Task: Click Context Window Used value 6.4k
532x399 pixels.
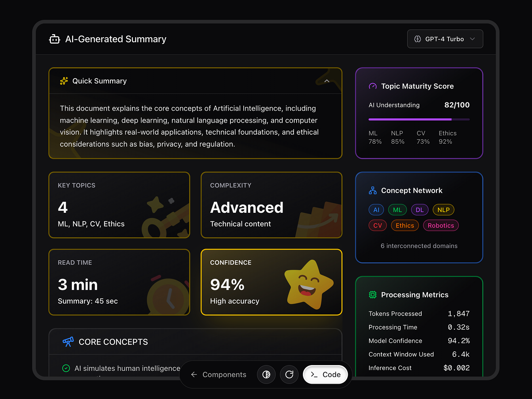Action: tap(461, 354)
